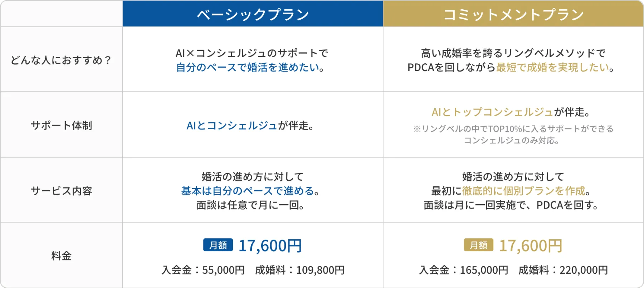Click 徹底的に個別プランを作成 gold text
This screenshot has width=644, height=288.
click(x=523, y=191)
